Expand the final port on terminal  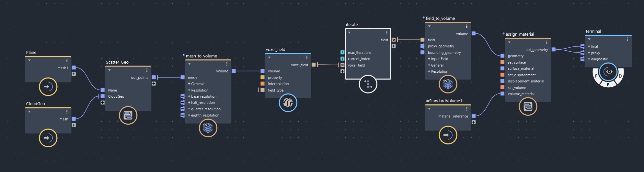point(589,46)
